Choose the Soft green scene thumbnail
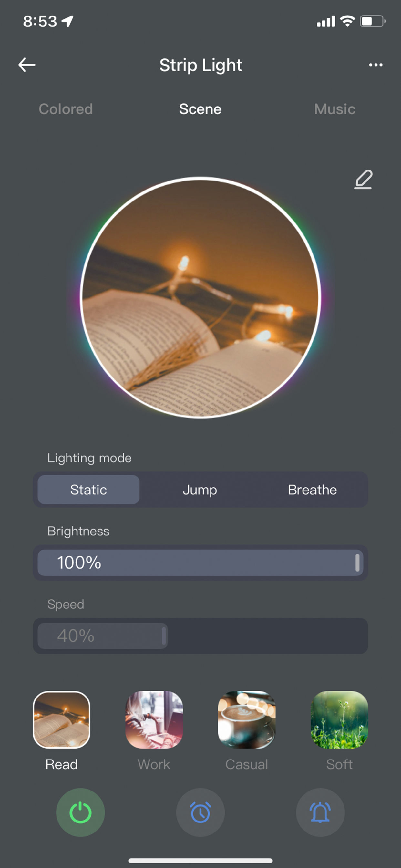The width and height of the screenshot is (401, 868). tap(339, 720)
